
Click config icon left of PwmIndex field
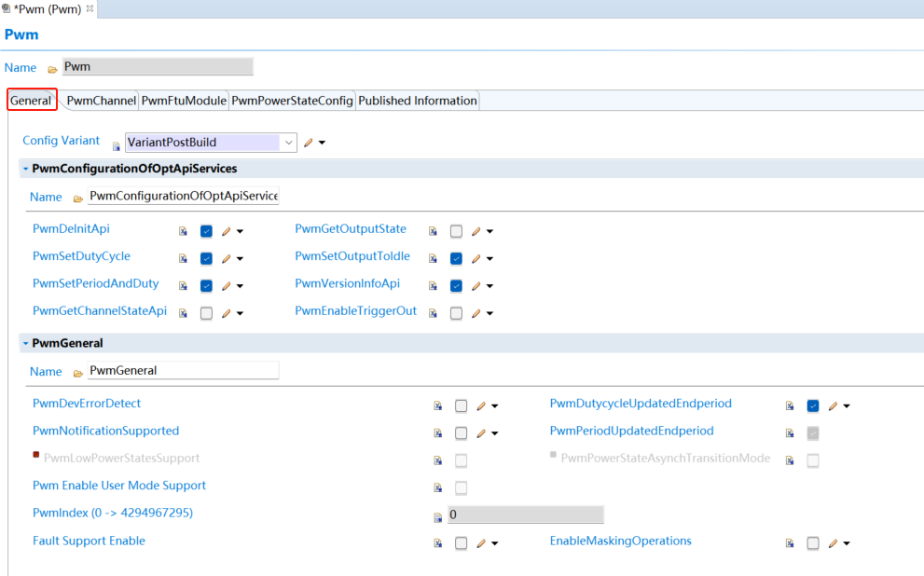click(437, 516)
